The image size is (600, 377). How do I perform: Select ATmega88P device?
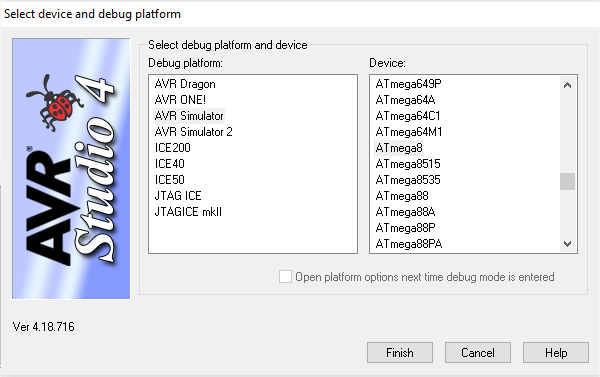pyautogui.click(x=406, y=228)
